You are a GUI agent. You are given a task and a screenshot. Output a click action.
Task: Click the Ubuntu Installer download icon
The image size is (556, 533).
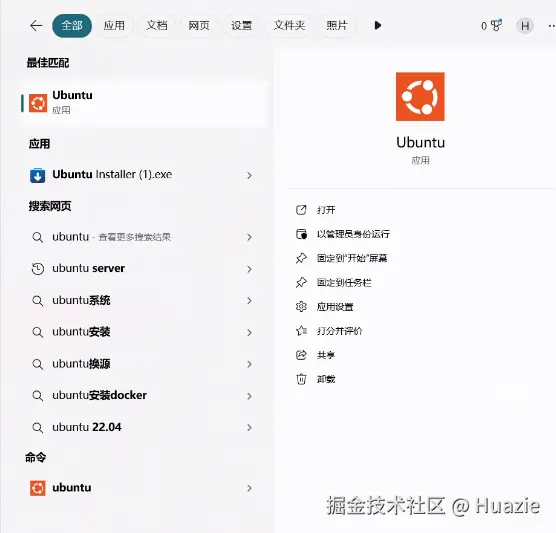click(x=38, y=175)
